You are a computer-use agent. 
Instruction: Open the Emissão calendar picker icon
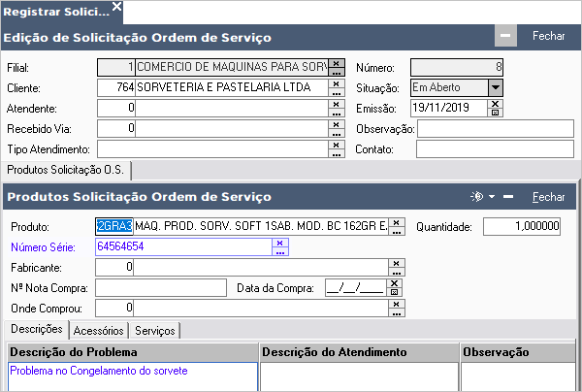[x=495, y=113]
